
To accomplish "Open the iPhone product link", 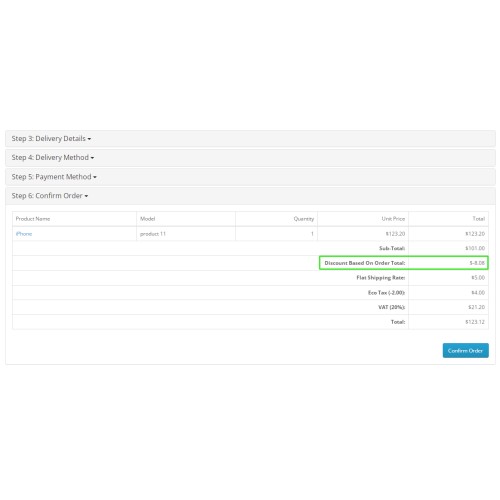I will coord(24,234).
